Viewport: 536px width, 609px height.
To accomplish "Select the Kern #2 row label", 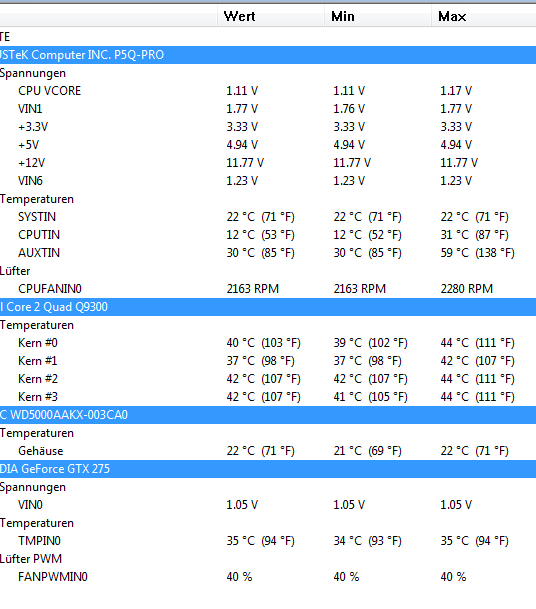I will click(38, 379).
